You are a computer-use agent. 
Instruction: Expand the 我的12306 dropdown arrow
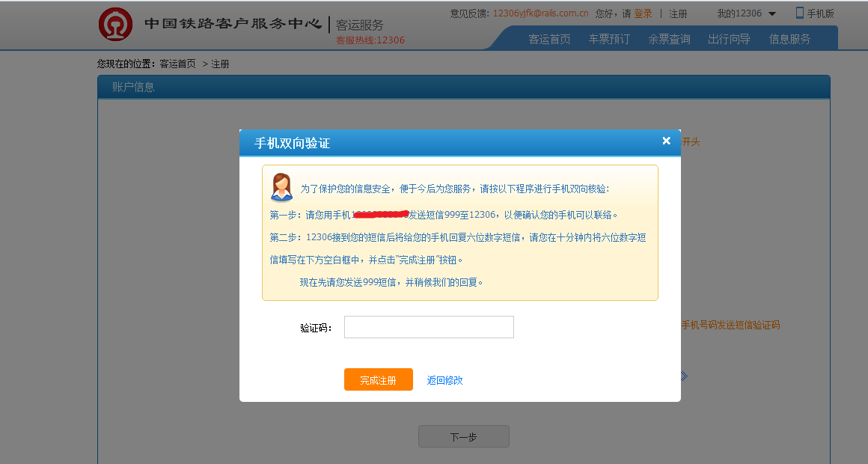(x=772, y=13)
